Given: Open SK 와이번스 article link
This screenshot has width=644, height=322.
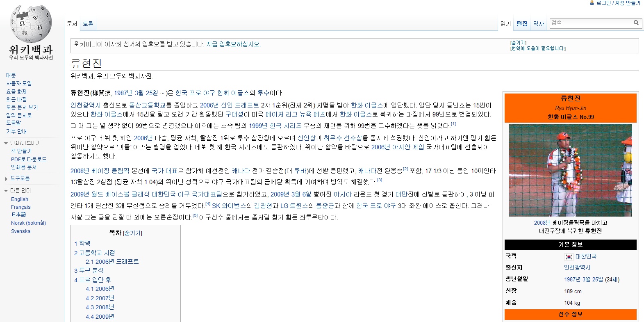Looking at the screenshot, I should click(229, 206).
